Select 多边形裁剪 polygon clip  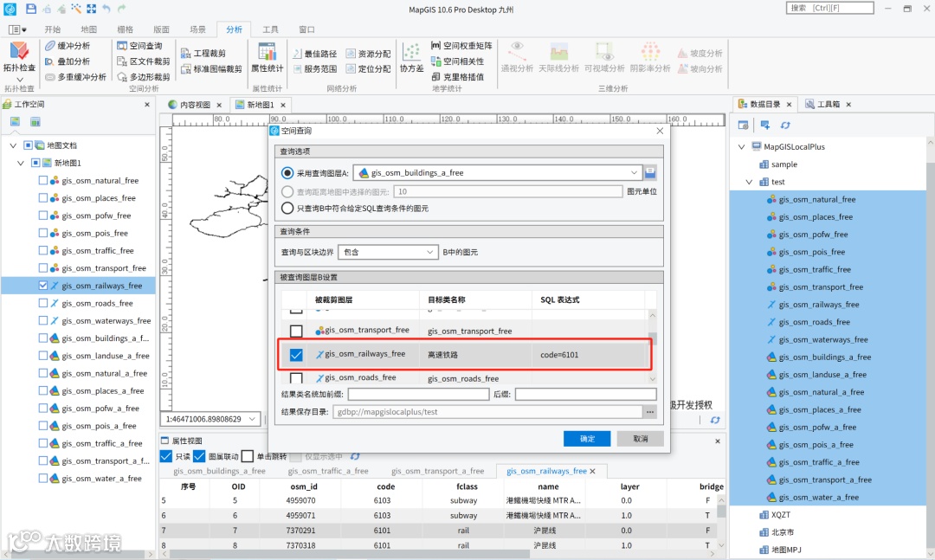coord(144,77)
